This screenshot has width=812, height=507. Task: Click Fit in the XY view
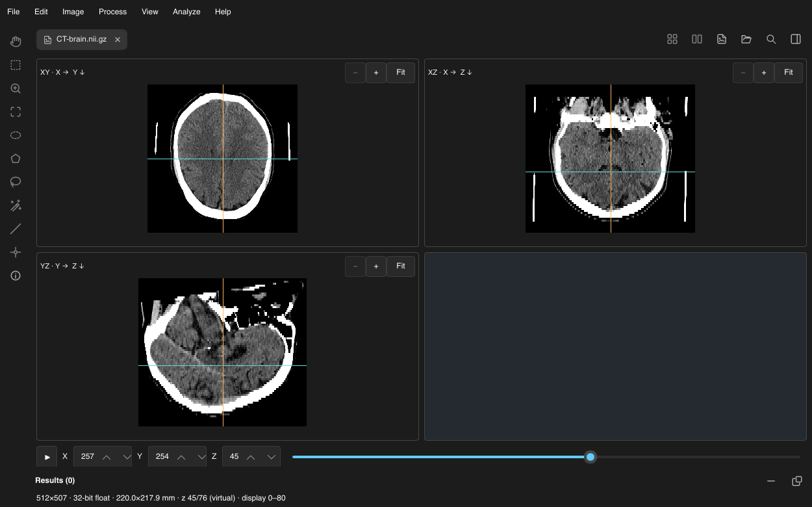[401, 73]
